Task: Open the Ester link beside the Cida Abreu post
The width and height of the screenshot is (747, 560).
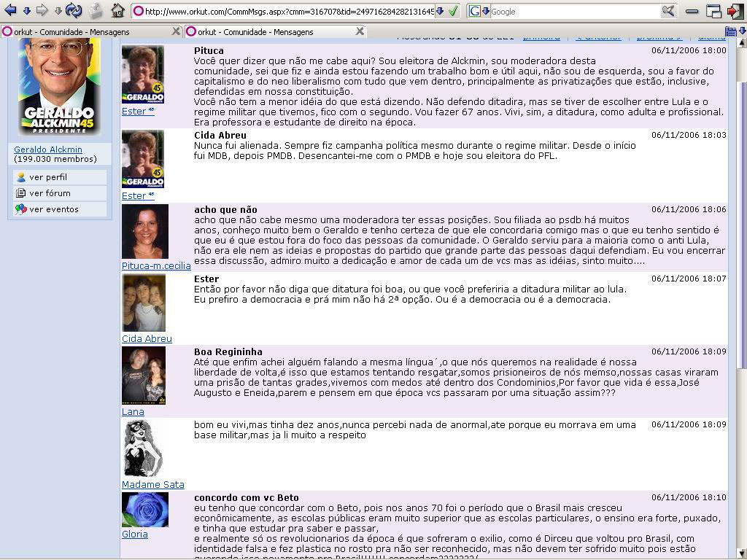Action: pyautogui.click(x=138, y=195)
